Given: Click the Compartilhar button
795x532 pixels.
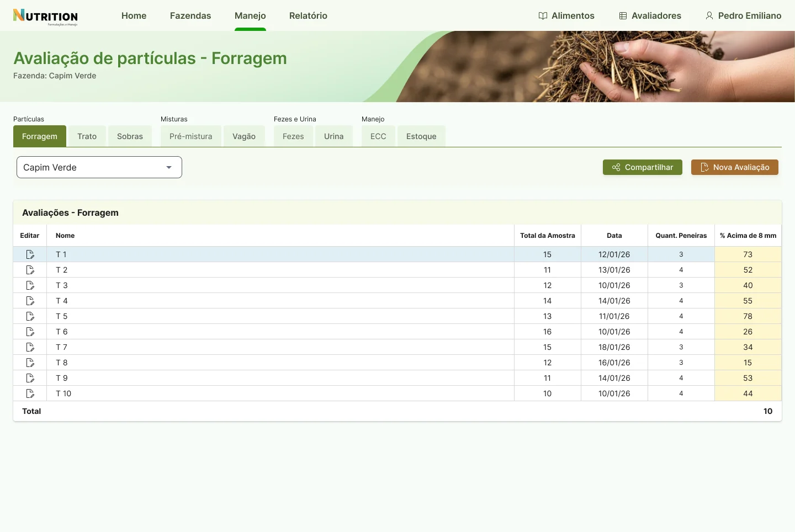Looking at the screenshot, I should pos(643,167).
